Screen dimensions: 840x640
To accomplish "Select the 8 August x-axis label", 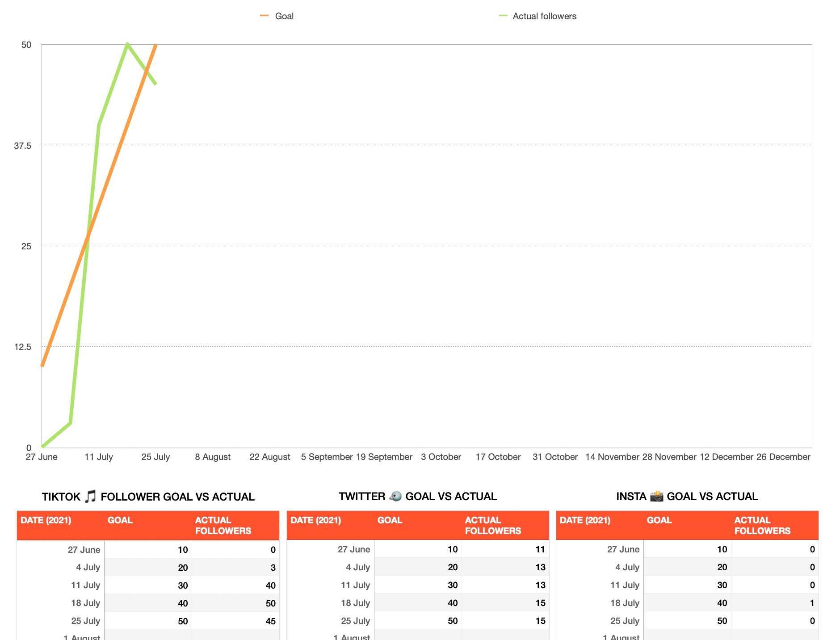I will (x=213, y=457).
